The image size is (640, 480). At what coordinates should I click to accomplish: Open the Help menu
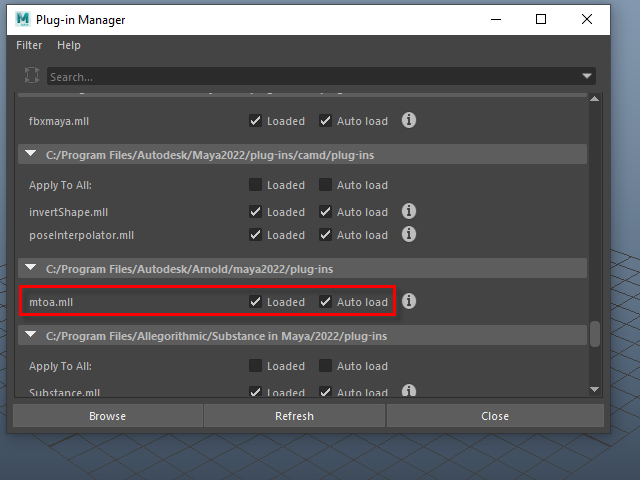click(x=69, y=45)
